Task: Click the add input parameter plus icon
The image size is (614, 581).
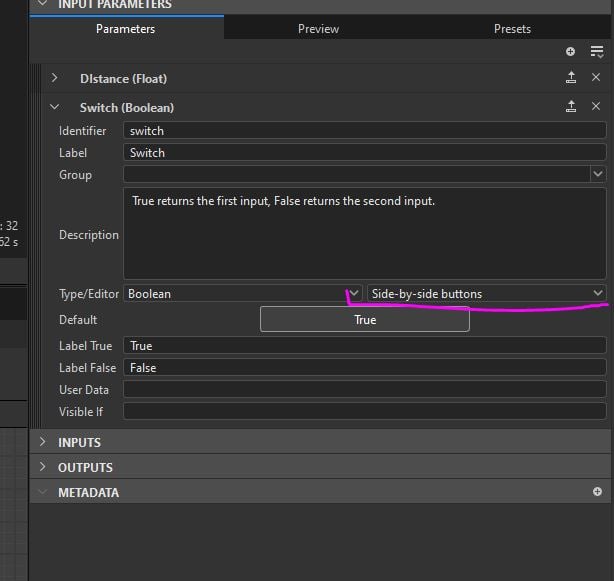Action: 570,51
